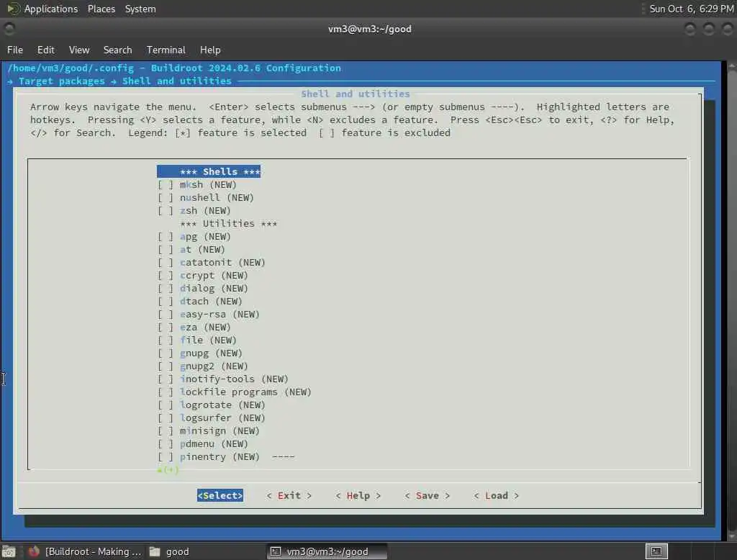Open the Edit menu
This screenshot has height=560, width=737.
45,50
